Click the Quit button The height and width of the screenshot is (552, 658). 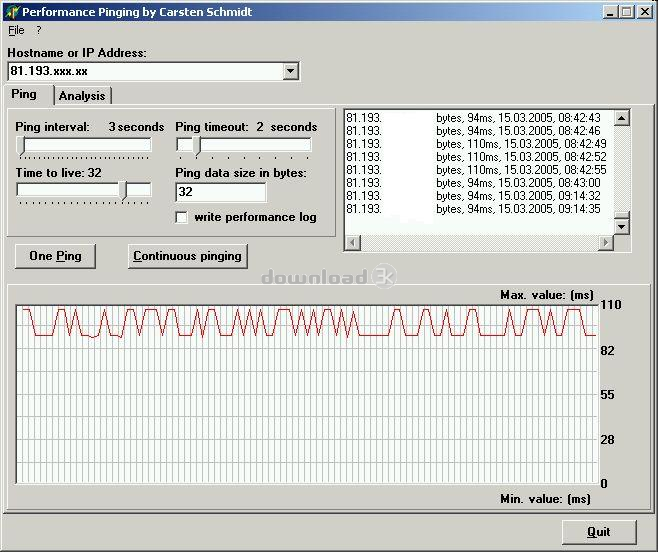click(599, 532)
